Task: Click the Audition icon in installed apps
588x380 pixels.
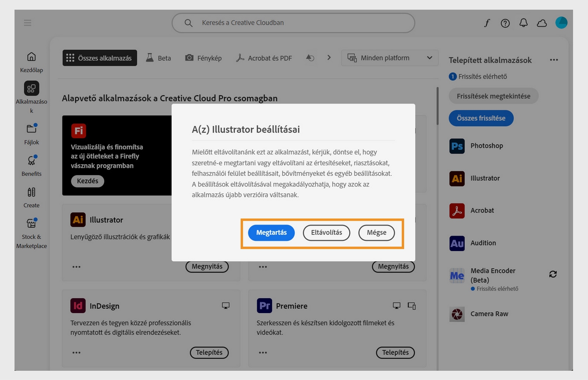Action: [457, 243]
